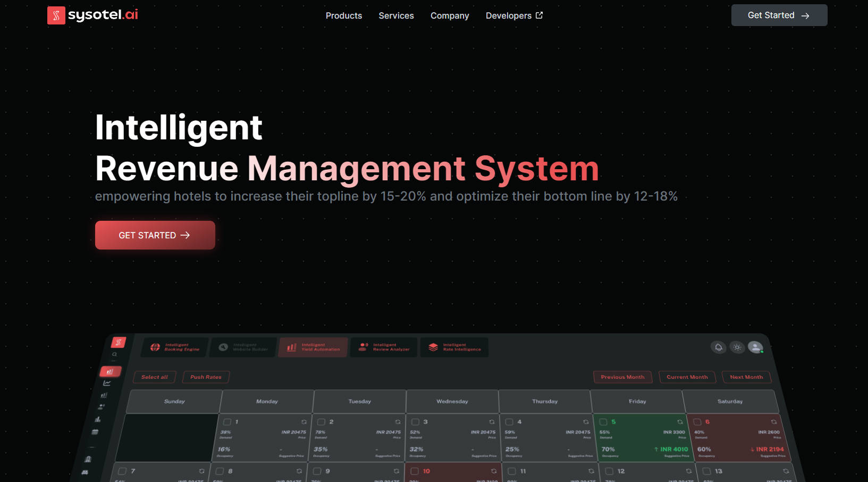Click the notification bell icon in dashboard
Screen dimensions: 868x482
(x=718, y=347)
